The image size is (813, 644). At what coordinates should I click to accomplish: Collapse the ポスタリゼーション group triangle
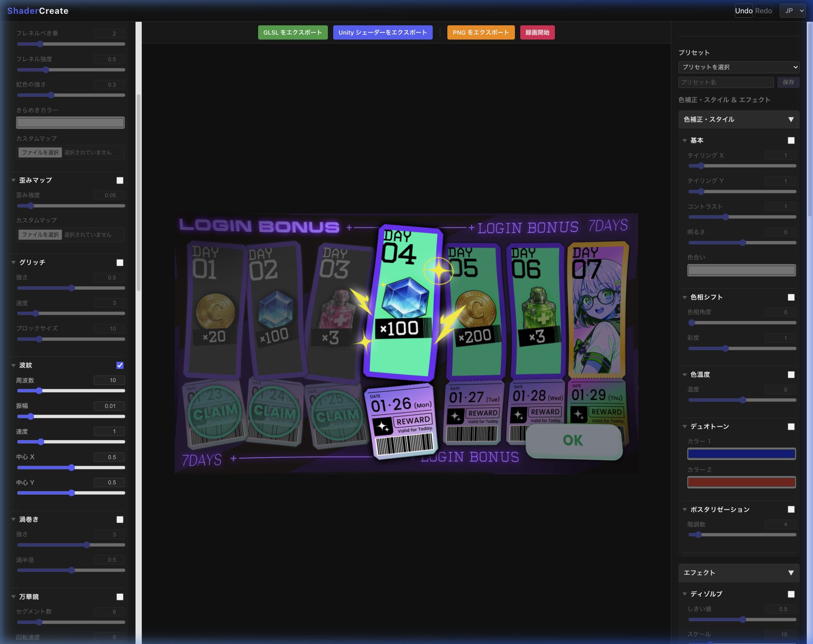[685, 510]
